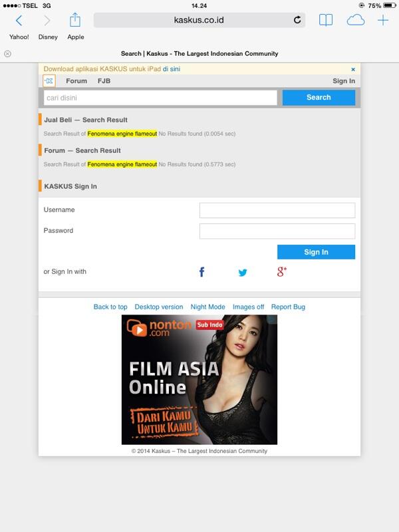Enable Night Mode link

pos(207,307)
